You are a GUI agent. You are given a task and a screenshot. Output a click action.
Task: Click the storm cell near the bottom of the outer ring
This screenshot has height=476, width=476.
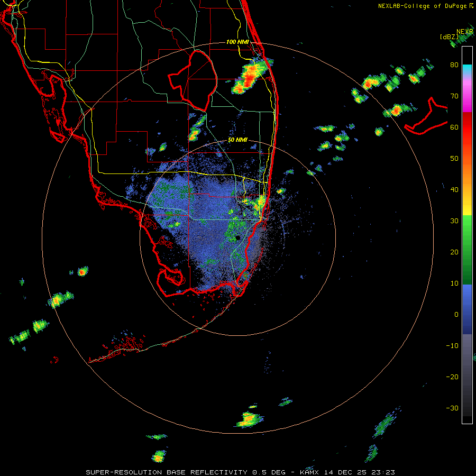point(249,419)
